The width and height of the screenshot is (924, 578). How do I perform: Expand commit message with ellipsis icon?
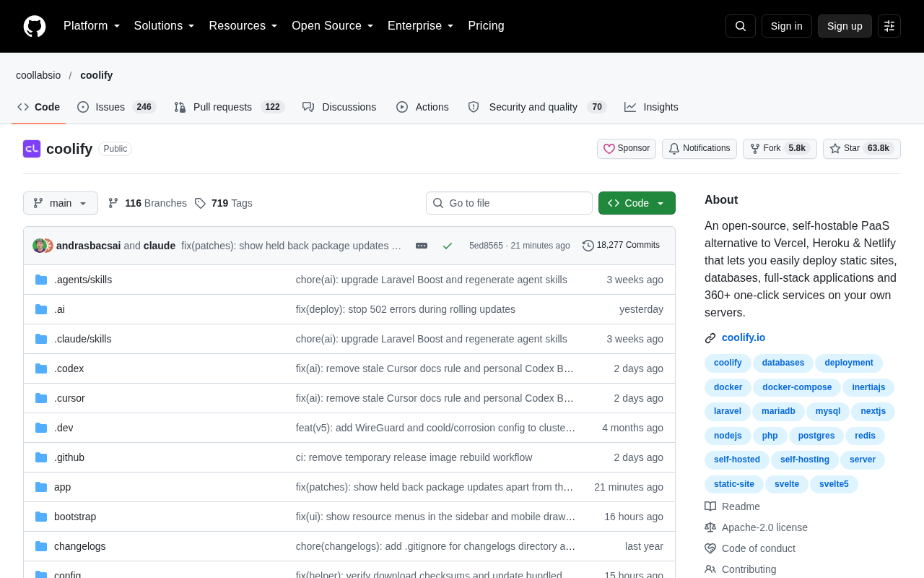(422, 246)
